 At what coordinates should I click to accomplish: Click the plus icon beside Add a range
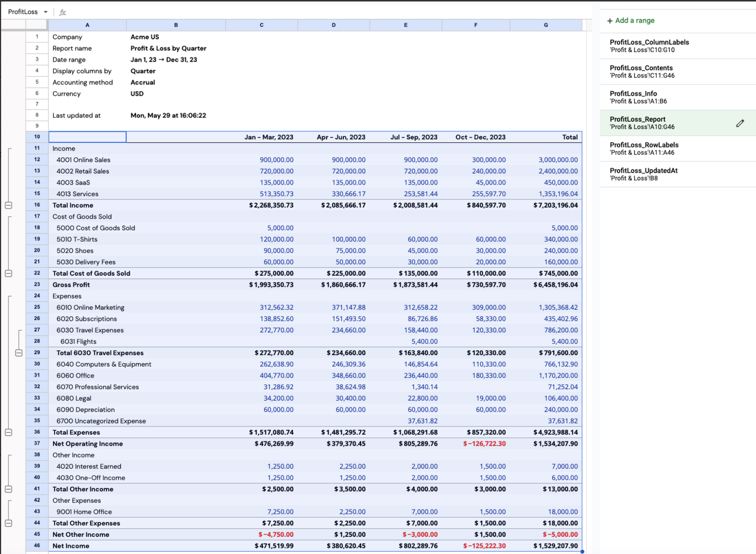610,21
